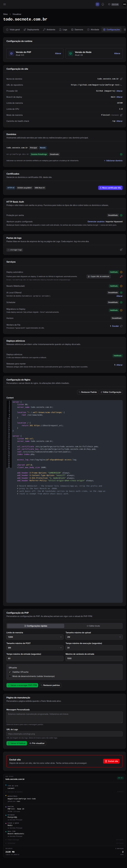The height and width of the screenshot is (868, 127).
Task: Click Alterar for IA Local destination server
Action: 120,296
